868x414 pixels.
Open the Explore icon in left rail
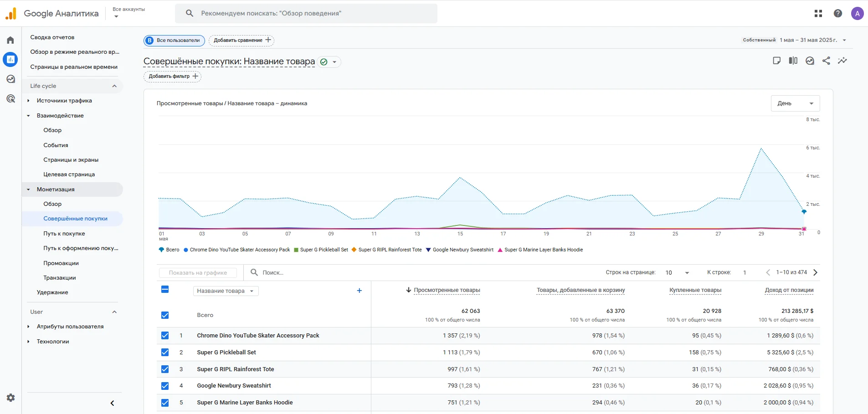pos(10,79)
